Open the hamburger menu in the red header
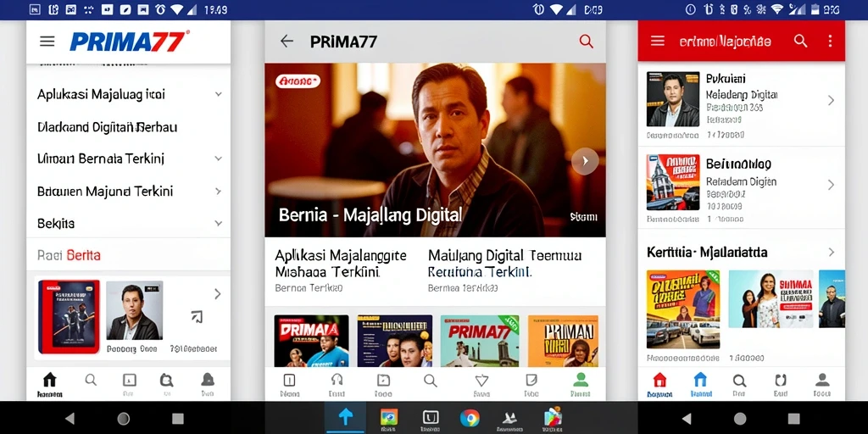 tap(657, 41)
